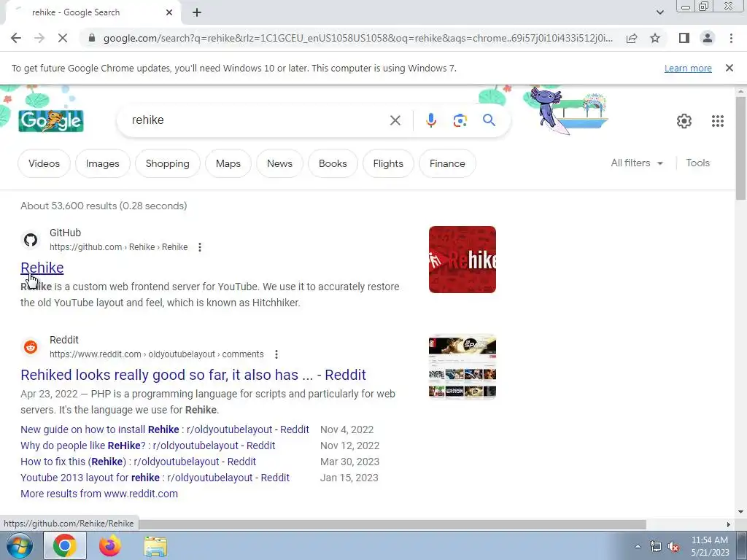Open the taskbar clock showing 11:54 AM
The width and height of the screenshot is (747, 560).
(x=710, y=546)
